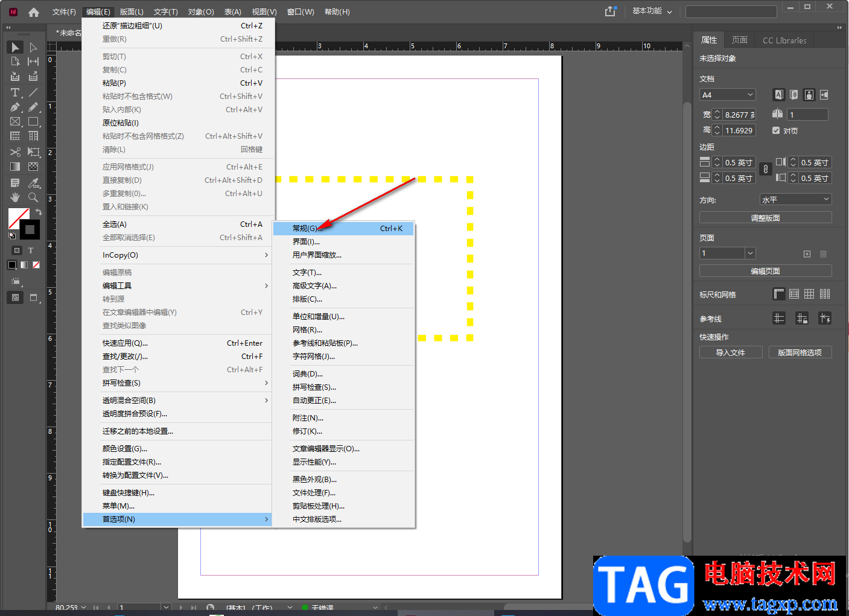
Task: Open the A4 page size dropdown
Action: (x=728, y=95)
